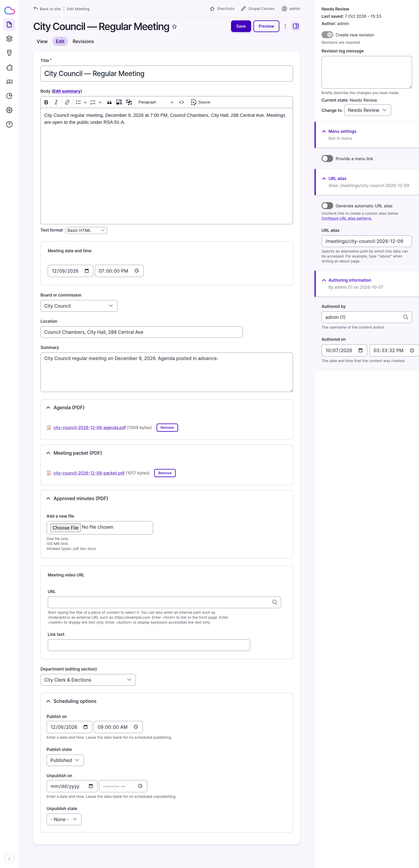Click the insert link icon in editor

click(x=67, y=102)
